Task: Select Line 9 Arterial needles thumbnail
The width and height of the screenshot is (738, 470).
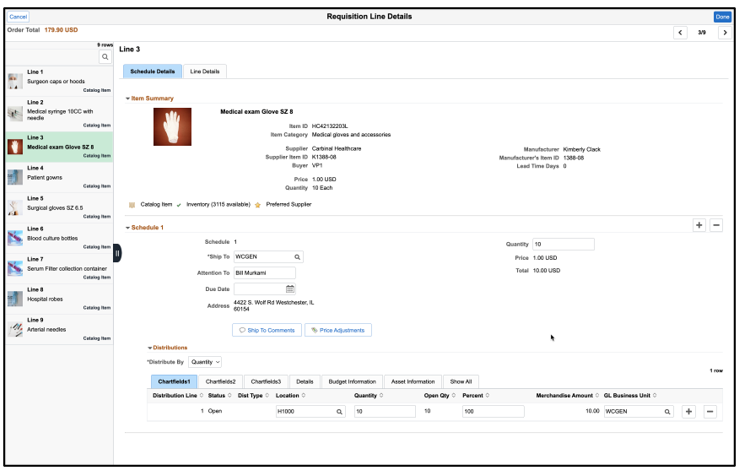Action: 15,329
